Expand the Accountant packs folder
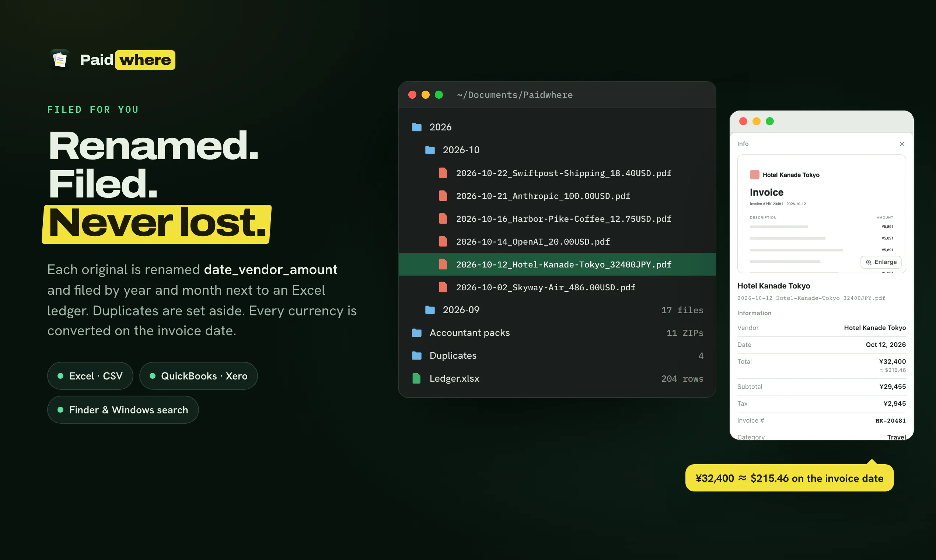The height and width of the screenshot is (560, 936). point(557,333)
